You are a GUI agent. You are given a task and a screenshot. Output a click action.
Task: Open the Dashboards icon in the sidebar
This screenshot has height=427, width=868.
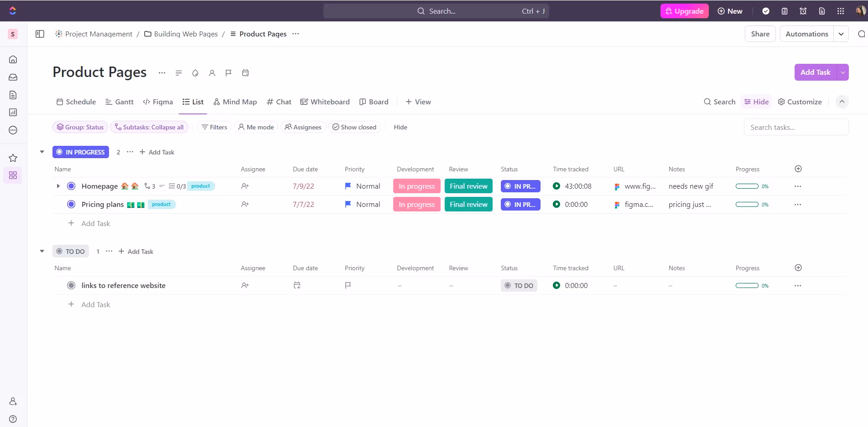click(x=13, y=112)
